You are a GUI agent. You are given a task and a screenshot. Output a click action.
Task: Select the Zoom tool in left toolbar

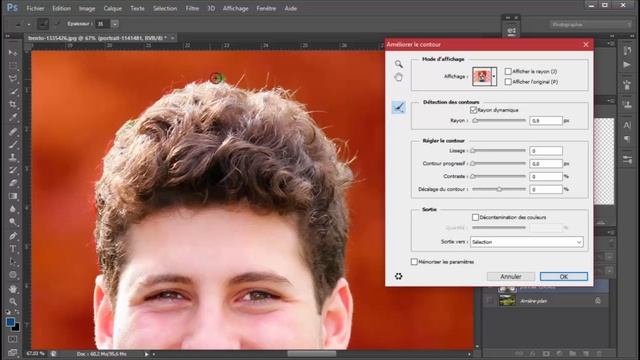click(13, 302)
